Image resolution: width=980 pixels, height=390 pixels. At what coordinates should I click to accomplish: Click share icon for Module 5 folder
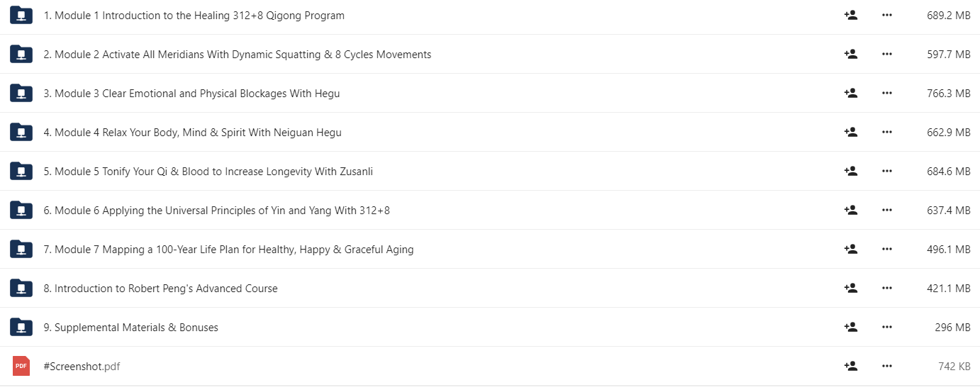click(x=851, y=171)
